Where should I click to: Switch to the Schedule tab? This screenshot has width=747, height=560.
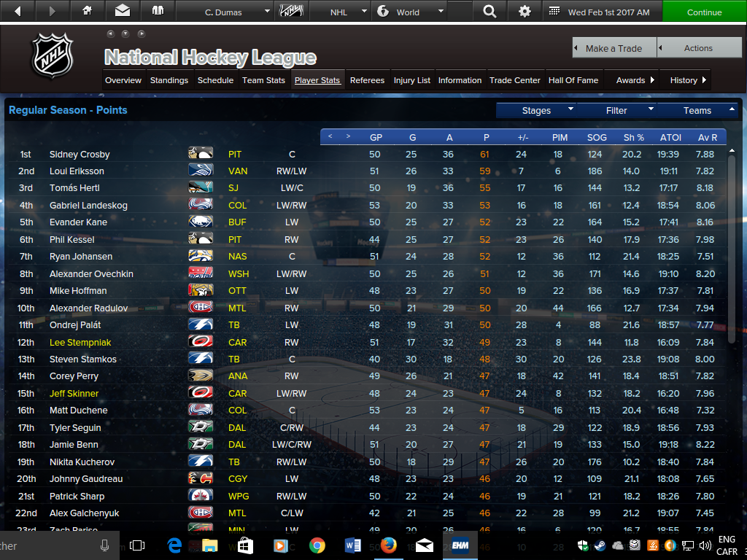(215, 80)
